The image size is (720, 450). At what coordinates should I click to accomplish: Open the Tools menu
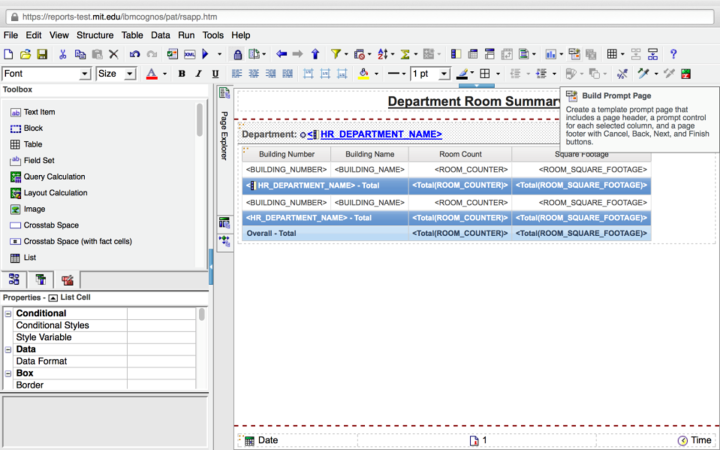[212, 35]
